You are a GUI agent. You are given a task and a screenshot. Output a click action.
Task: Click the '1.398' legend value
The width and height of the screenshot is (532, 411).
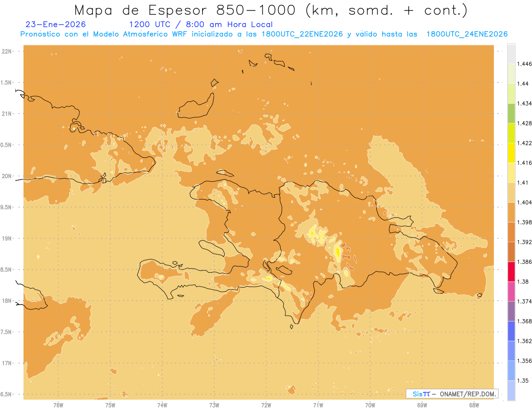(x=524, y=222)
